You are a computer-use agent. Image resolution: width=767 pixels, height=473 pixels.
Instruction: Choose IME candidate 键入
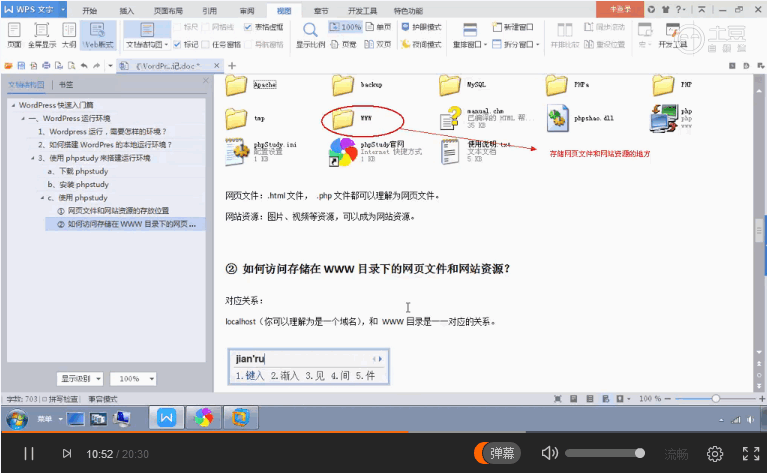(250, 376)
